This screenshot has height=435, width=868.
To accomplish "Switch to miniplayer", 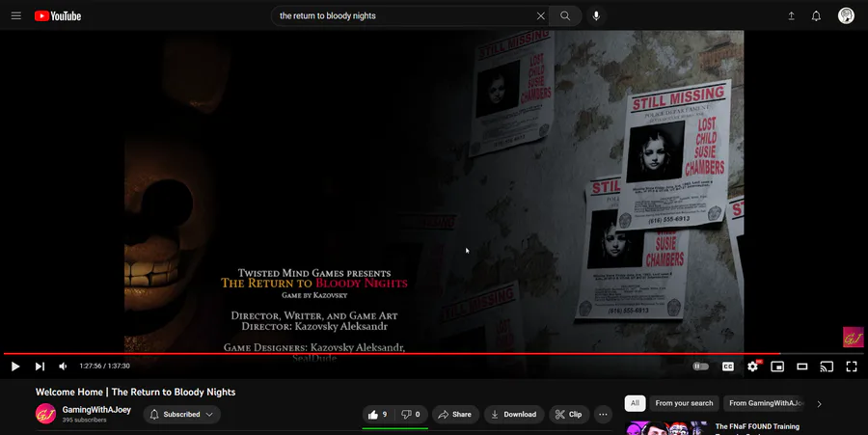I will tap(777, 367).
